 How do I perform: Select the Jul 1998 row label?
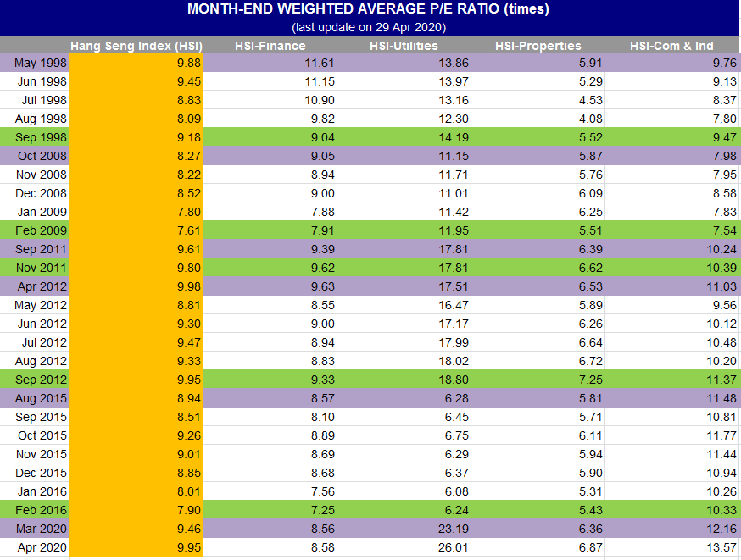[x=44, y=100]
